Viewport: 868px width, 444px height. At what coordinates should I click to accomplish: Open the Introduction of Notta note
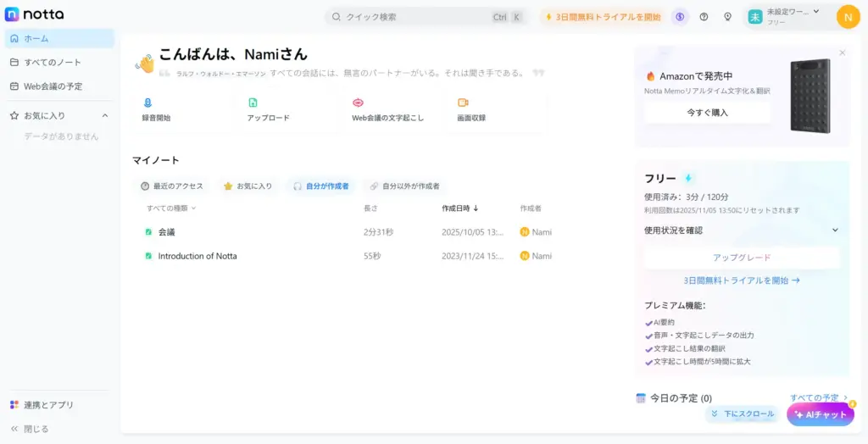(x=198, y=257)
